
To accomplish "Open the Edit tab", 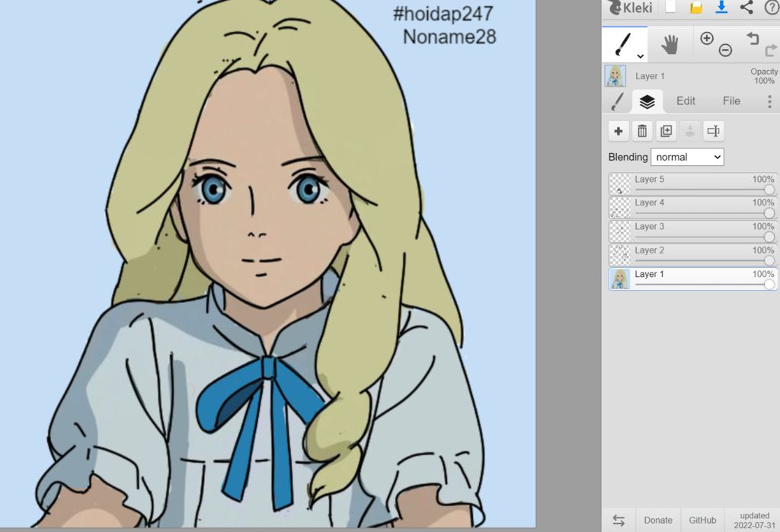I will (686, 101).
